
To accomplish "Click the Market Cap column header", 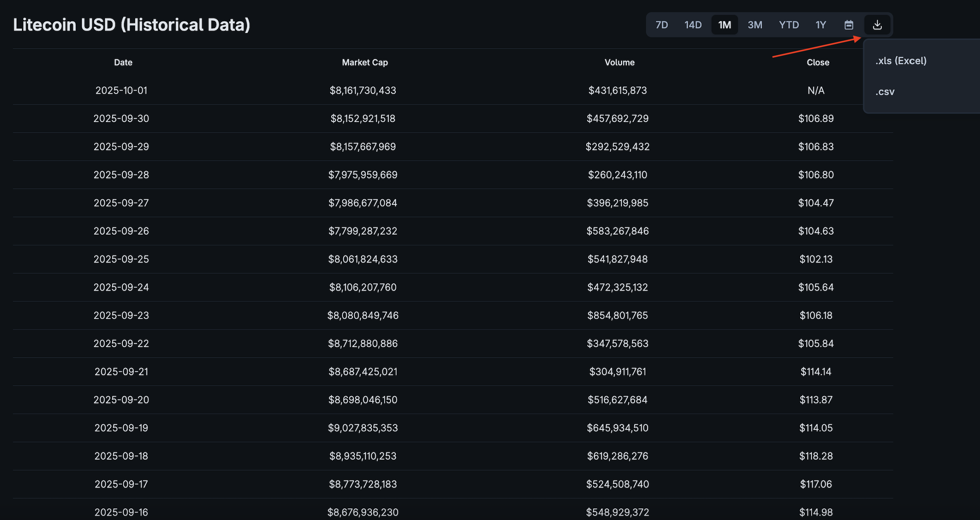I will coord(364,62).
